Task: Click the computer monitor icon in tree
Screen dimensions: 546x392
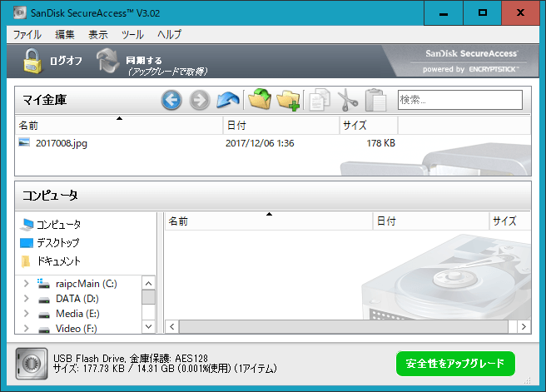Action: tap(27, 225)
